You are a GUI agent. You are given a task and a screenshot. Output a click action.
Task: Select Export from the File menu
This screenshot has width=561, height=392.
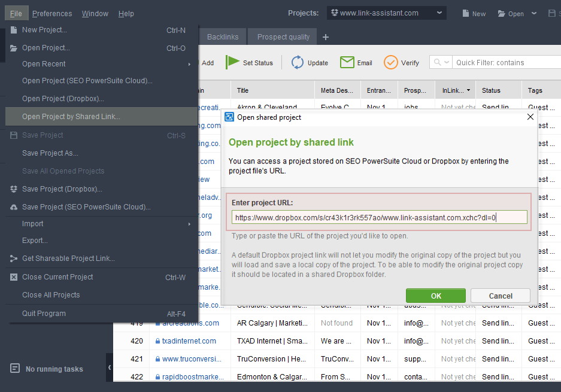(102, 241)
